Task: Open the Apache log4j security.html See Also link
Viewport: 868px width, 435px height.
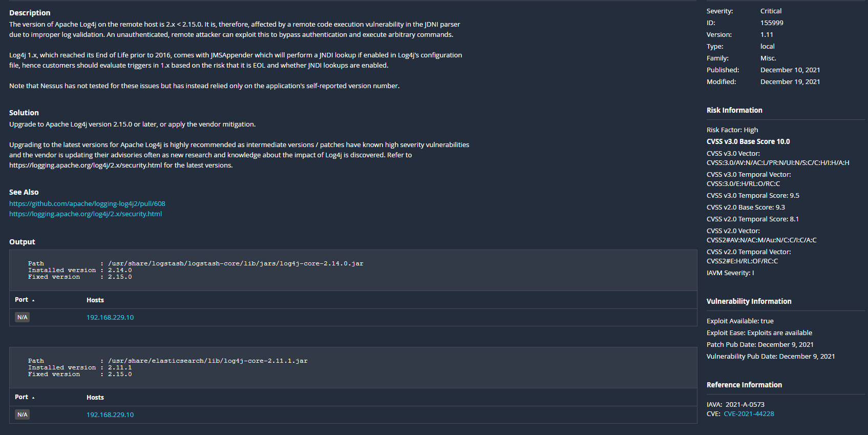Action: pyautogui.click(x=86, y=214)
